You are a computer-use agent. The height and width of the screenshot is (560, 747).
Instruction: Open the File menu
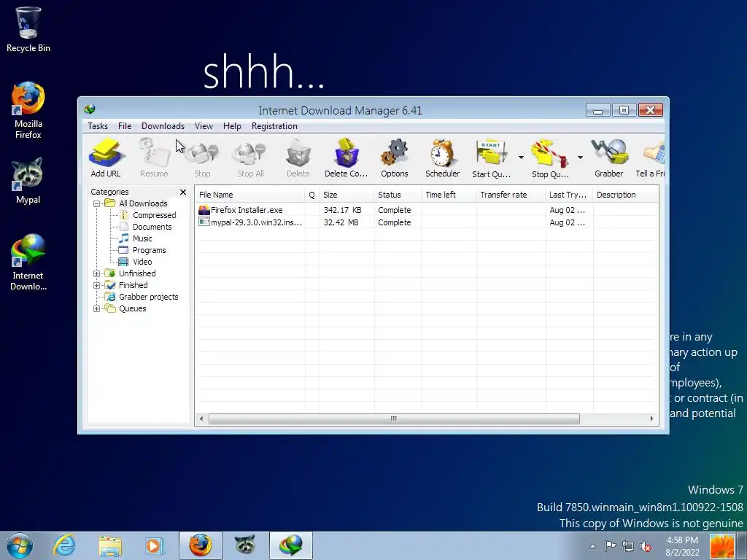[125, 126]
